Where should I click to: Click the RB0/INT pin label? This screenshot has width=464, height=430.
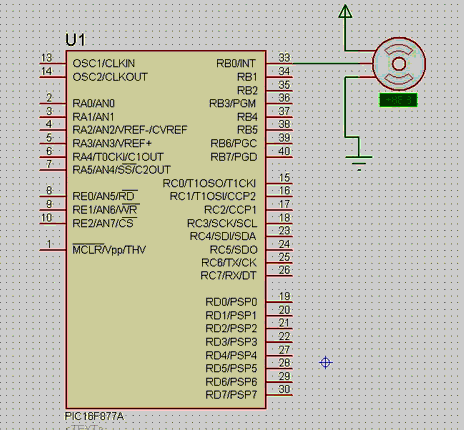236,63
